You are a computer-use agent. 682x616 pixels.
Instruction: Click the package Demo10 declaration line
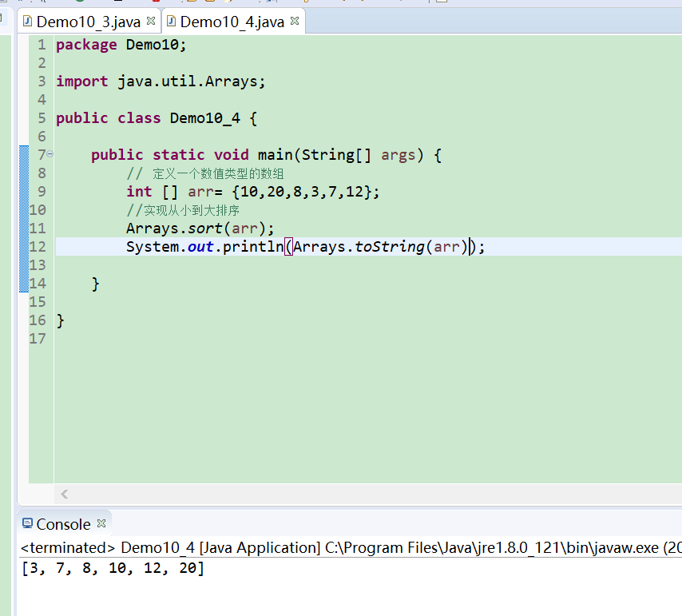point(121,45)
